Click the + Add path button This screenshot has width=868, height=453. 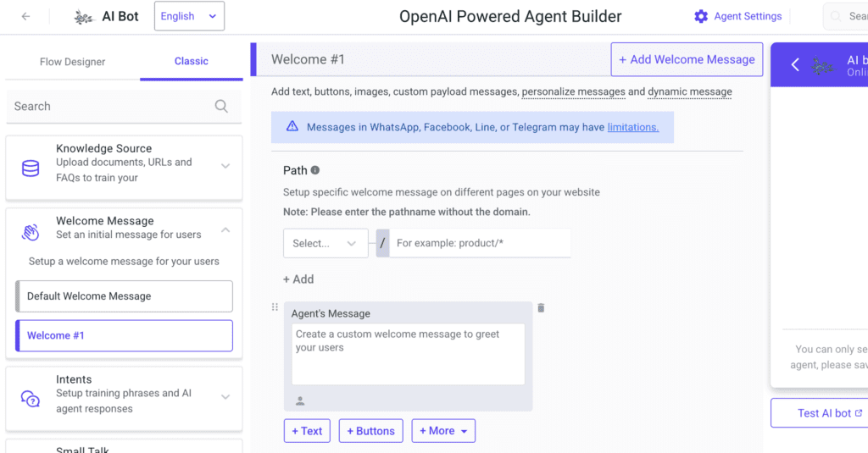298,279
